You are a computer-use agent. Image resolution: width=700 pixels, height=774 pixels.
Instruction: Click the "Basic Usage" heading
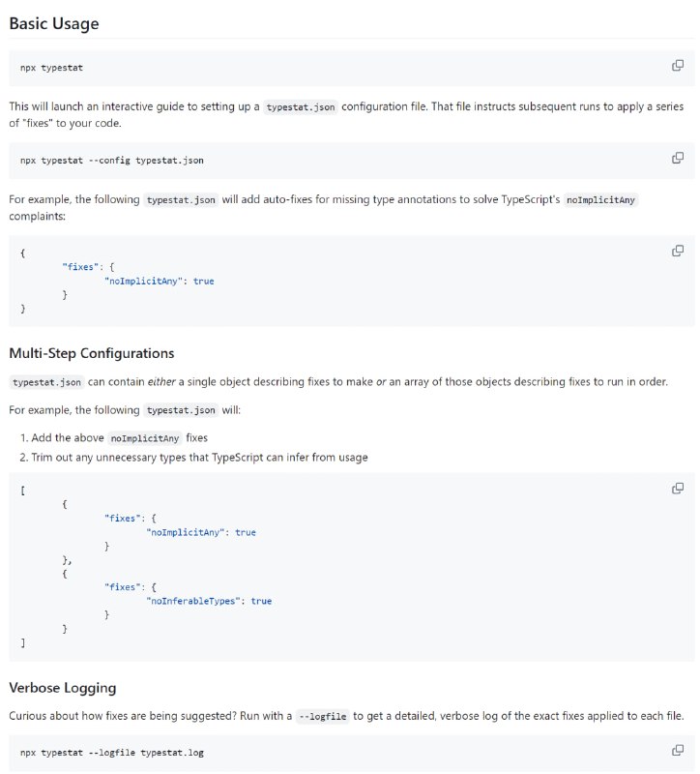click(54, 23)
